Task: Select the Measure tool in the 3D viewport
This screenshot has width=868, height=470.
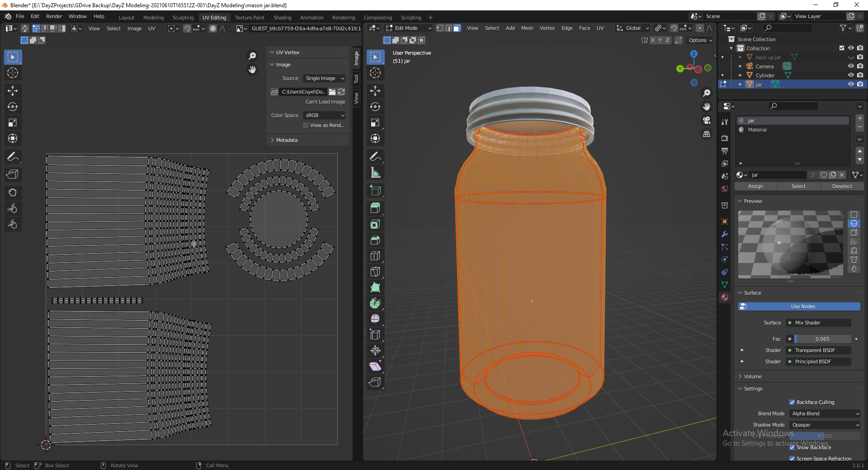Action: (x=375, y=172)
